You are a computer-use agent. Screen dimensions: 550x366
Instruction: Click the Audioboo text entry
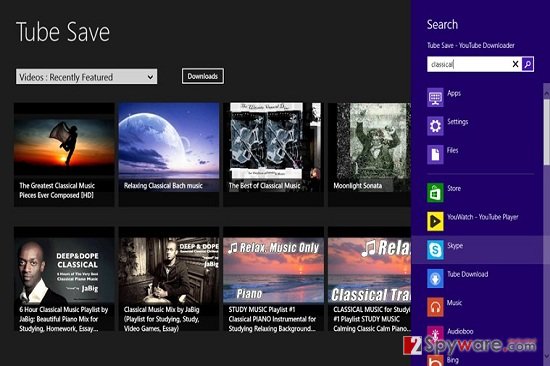click(x=460, y=331)
